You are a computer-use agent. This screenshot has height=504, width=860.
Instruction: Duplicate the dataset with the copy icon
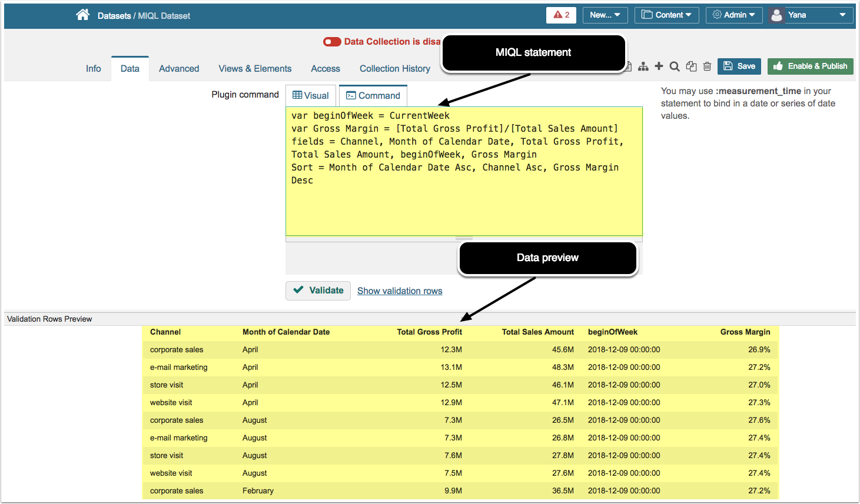point(691,66)
